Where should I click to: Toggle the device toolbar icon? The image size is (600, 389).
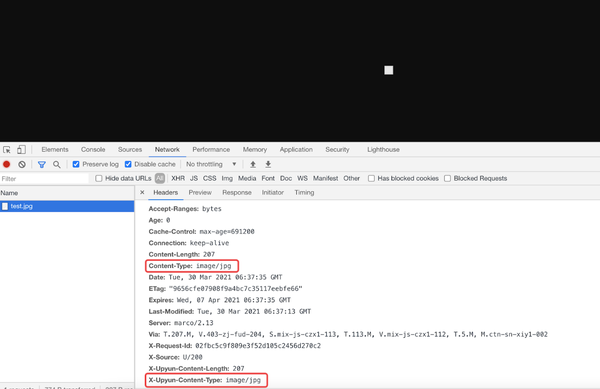point(21,150)
